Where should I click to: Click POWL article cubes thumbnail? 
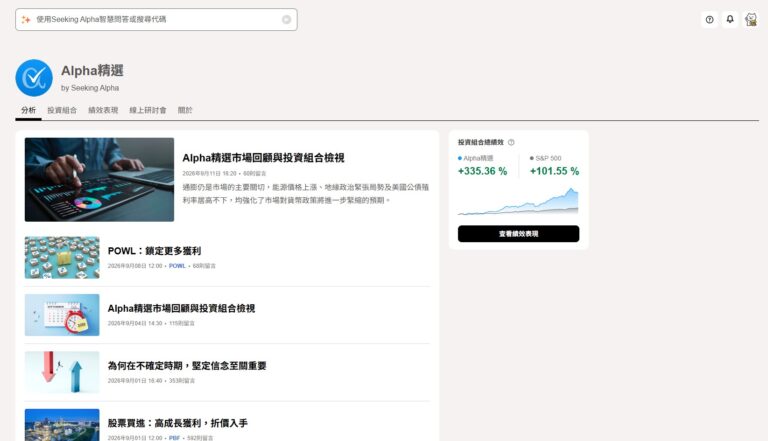(x=62, y=258)
